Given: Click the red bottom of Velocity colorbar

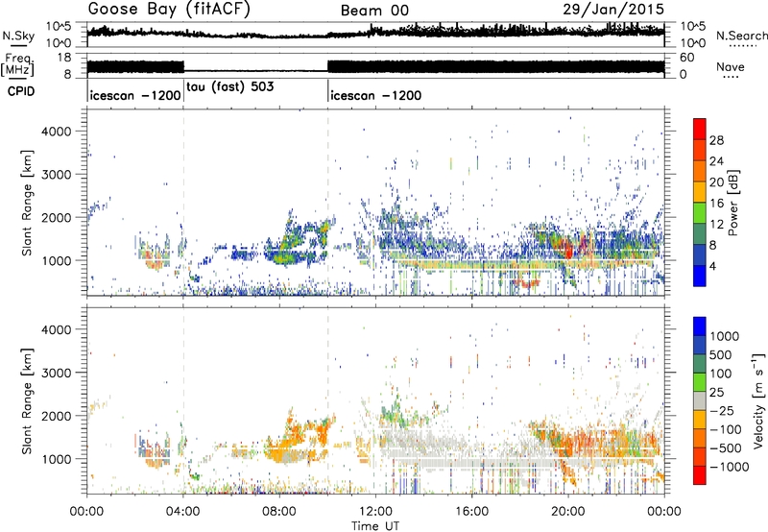Looking at the screenshot, I should pyautogui.click(x=700, y=475).
